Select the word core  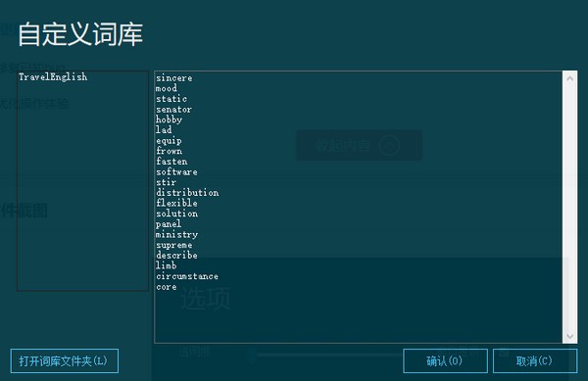(x=167, y=287)
